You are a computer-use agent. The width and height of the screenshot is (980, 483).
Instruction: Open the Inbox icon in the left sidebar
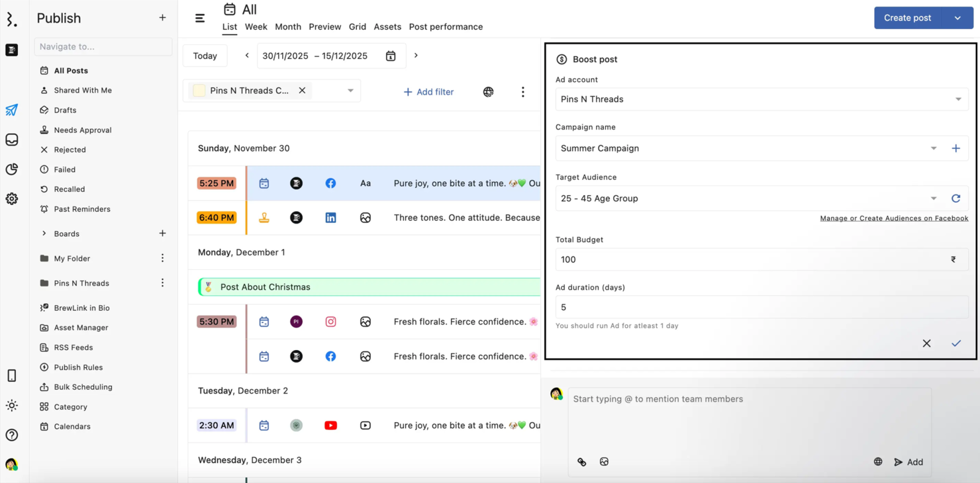point(12,139)
